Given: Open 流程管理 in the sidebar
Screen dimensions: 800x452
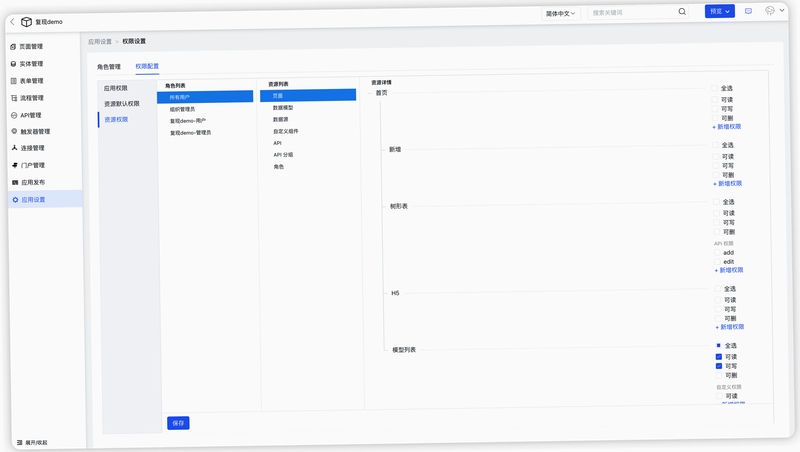Looking at the screenshot, I should pyautogui.click(x=27, y=98).
